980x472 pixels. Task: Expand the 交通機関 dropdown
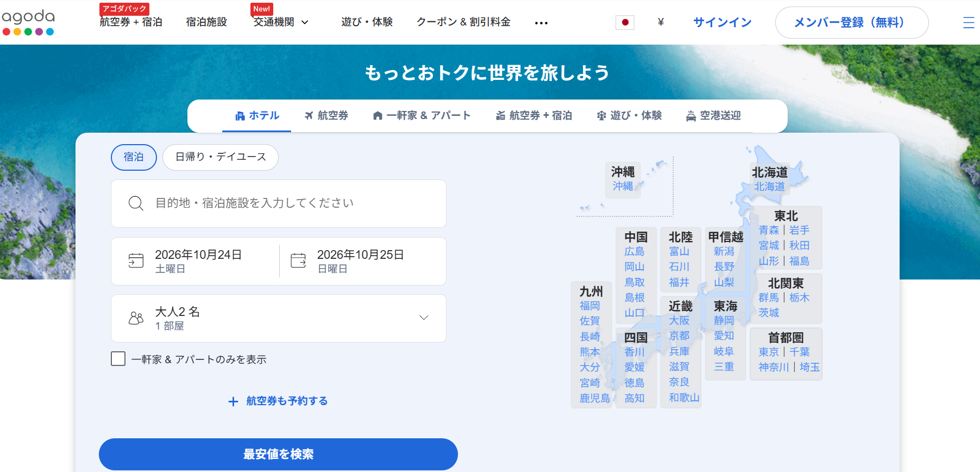click(x=281, y=22)
